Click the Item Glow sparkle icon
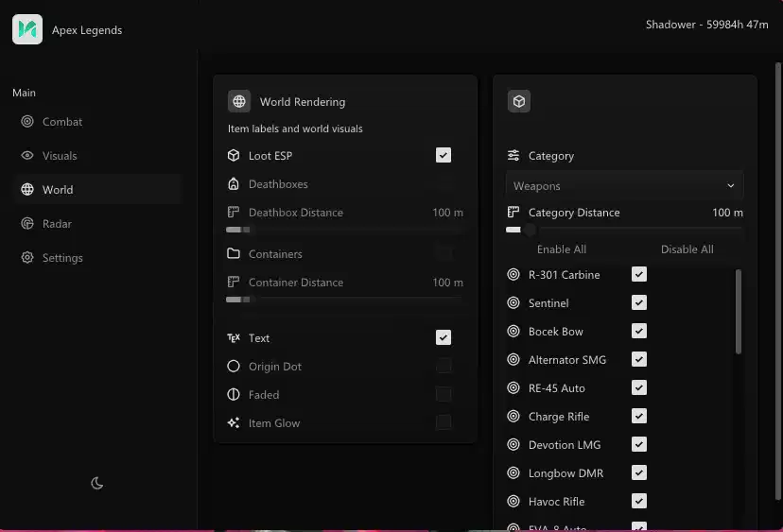The width and height of the screenshot is (783, 532). point(234,422)
